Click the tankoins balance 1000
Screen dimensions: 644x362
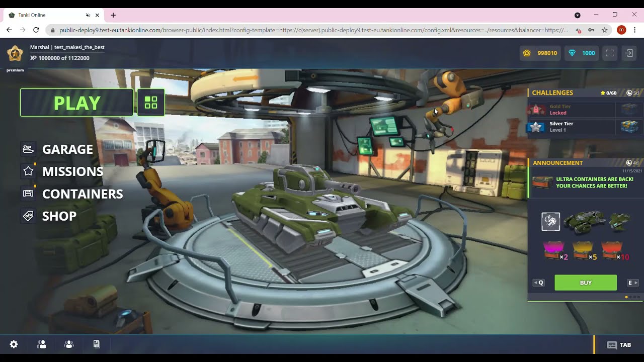582,53
